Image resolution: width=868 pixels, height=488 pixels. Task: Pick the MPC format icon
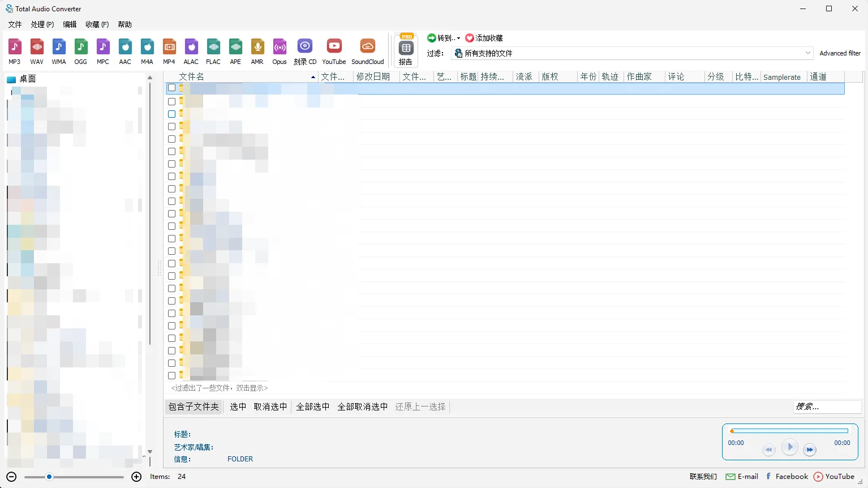coord(103,52)
